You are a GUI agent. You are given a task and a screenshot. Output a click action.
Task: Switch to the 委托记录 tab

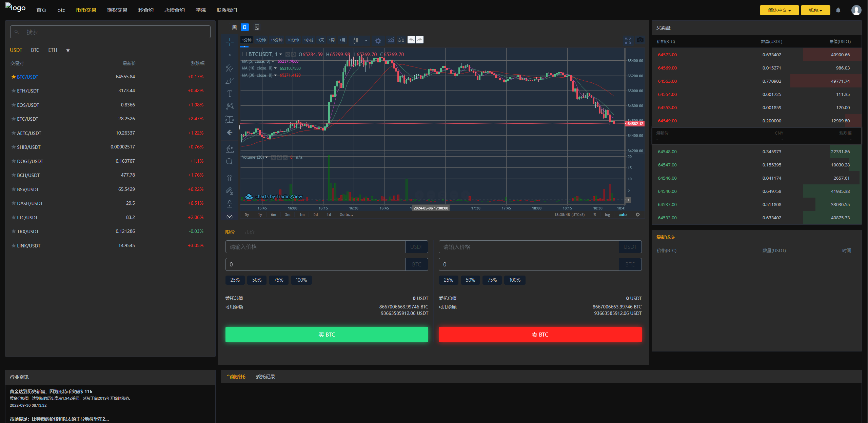(x=265, y=377)
